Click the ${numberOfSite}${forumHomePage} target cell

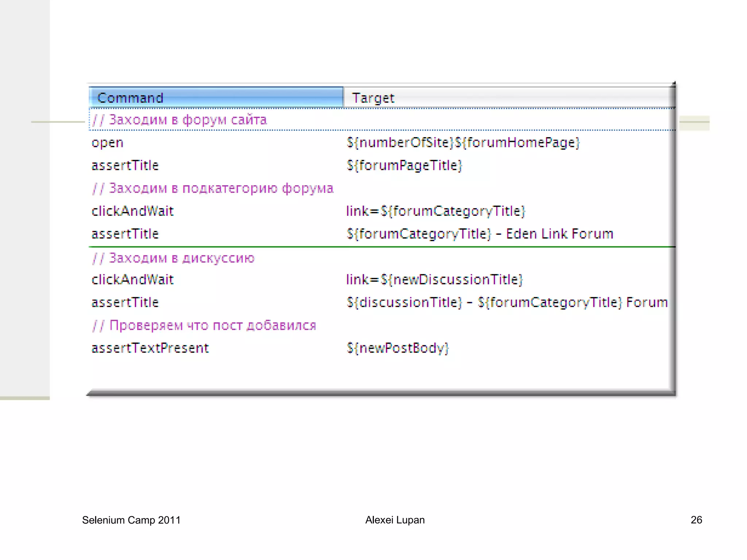[463, 143]
